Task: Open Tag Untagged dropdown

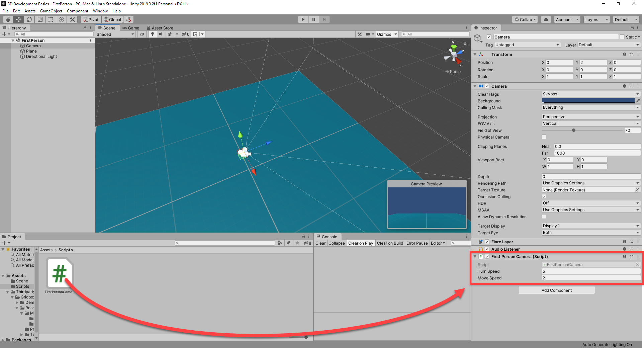Action: tap(527, 45)
